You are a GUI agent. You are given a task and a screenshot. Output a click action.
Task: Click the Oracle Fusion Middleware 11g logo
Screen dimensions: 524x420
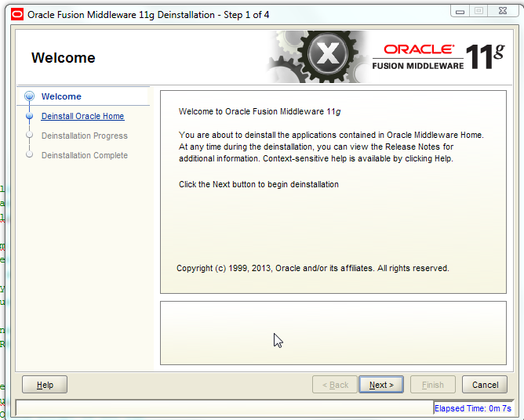click(438, 56)
